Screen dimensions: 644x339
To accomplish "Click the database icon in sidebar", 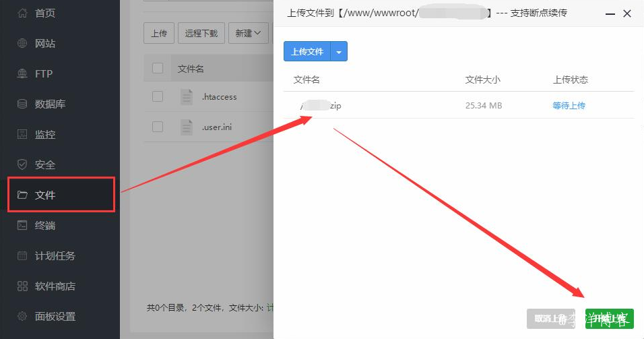I will pyautogui.click(x=22, y=104).
